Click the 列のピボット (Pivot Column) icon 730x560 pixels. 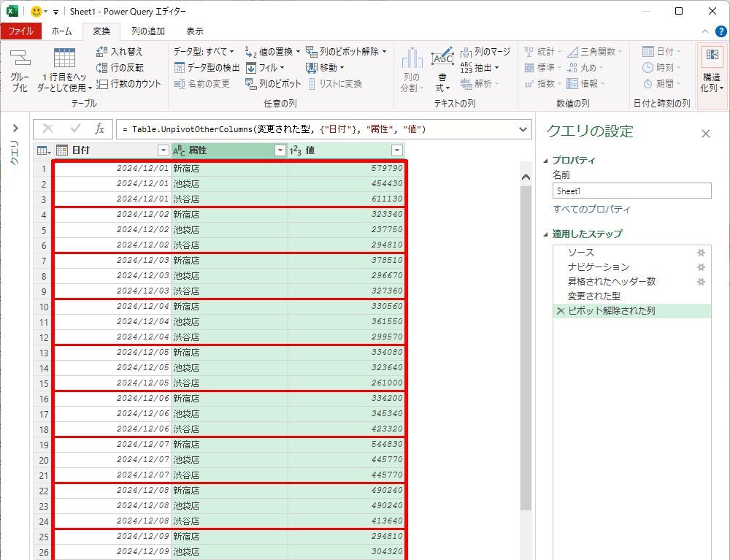pos(251,84)
